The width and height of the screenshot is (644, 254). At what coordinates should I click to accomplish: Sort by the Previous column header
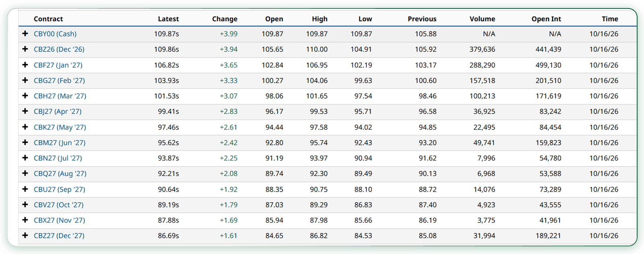point(422,19)
